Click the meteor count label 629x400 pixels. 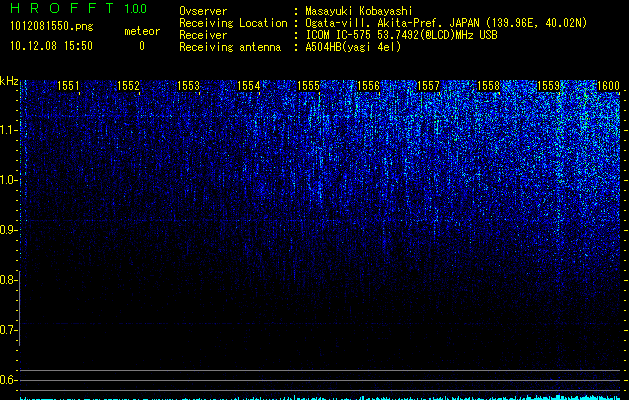click(x=142, y=31)
